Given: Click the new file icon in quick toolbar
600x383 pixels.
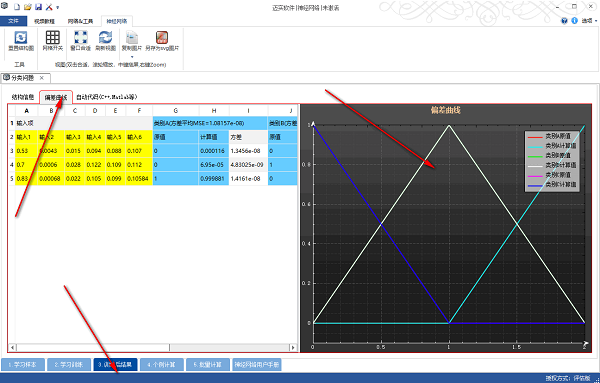Looking at the screenshot, I should (17, 7).
